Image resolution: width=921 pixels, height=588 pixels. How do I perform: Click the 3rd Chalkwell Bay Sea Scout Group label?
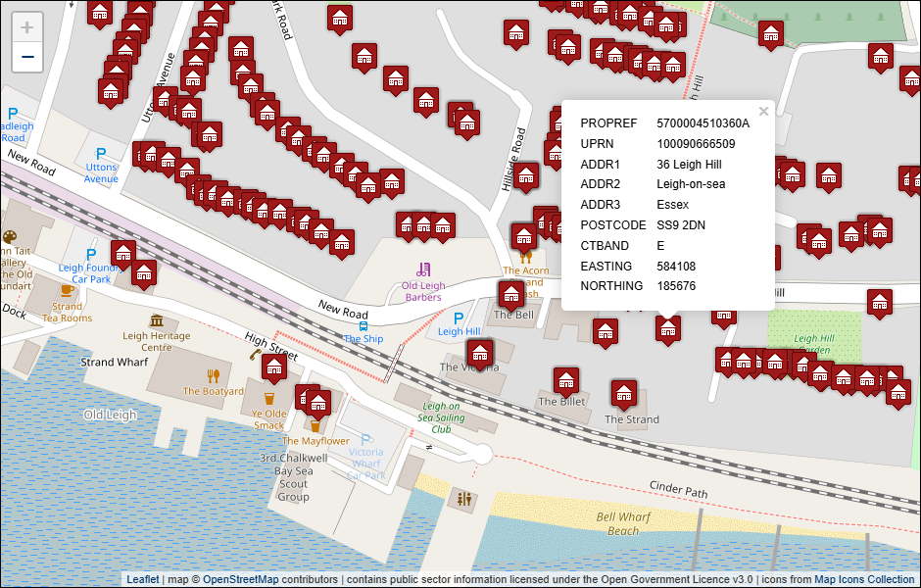click(294, 477)
